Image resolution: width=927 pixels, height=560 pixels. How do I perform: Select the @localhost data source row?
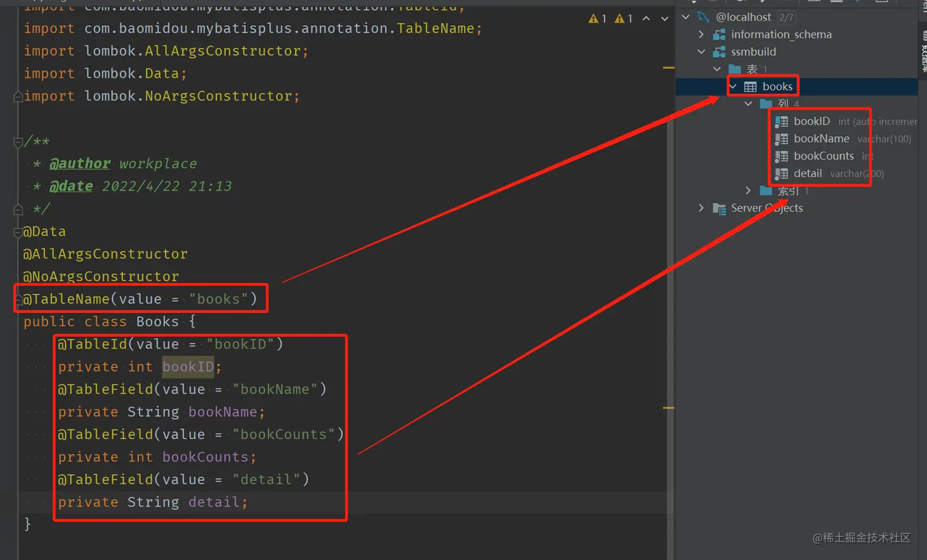click(x=797, y=17)
